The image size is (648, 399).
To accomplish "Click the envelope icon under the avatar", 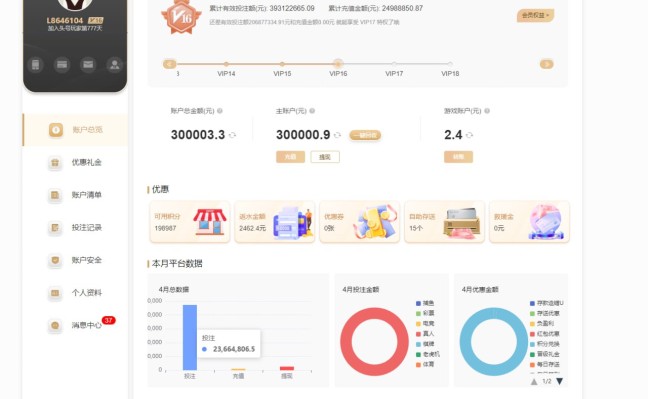I will (x=88, y=65).
